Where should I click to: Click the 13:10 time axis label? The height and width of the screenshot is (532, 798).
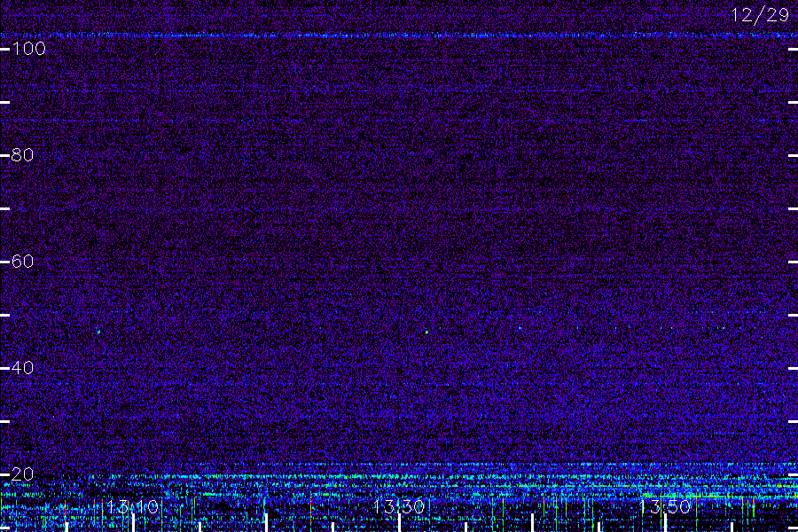[x=133, y=506]
